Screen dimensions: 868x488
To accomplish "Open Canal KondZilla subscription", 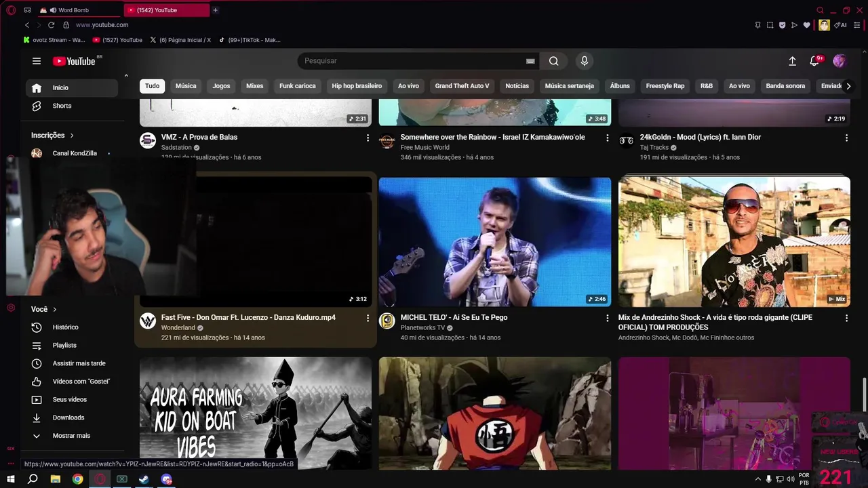I will point(71,153).
